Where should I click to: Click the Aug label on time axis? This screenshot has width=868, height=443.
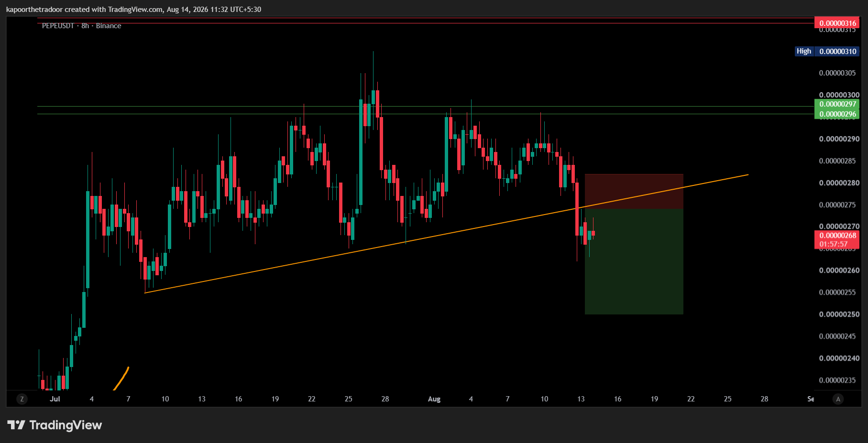tap(434, 399)
